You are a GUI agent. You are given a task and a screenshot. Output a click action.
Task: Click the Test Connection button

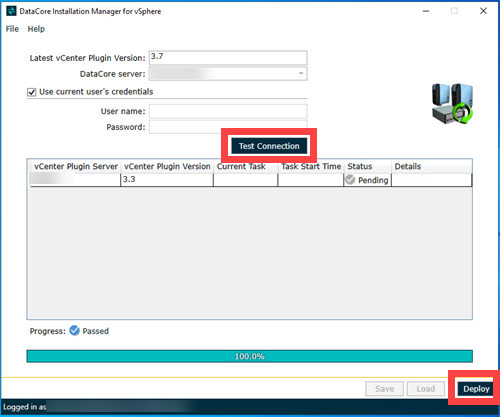click(269, 146)
